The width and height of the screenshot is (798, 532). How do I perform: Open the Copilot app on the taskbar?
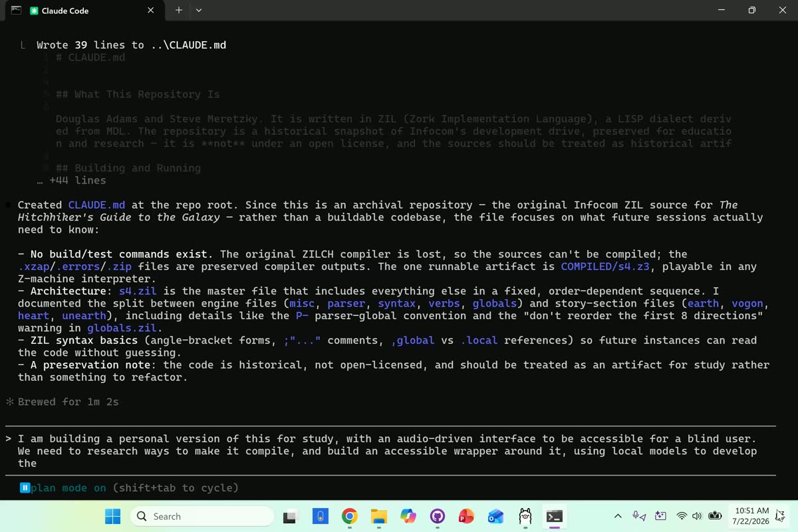point(408,516)
